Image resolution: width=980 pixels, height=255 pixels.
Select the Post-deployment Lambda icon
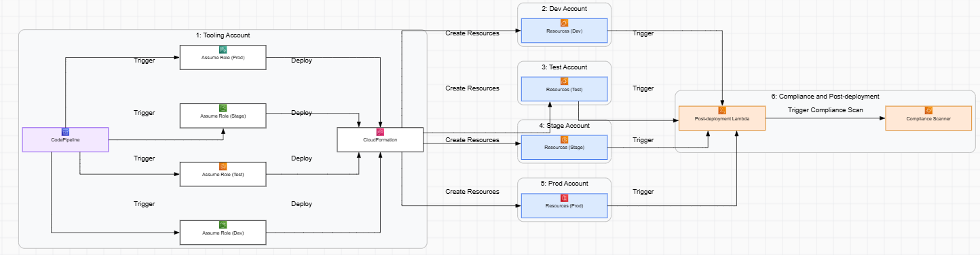pos(722,110)
